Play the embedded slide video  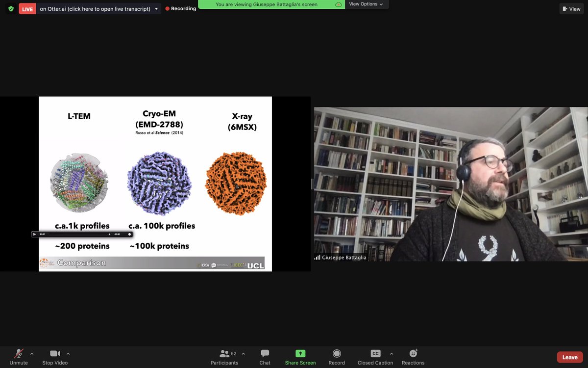pos(34,234)
